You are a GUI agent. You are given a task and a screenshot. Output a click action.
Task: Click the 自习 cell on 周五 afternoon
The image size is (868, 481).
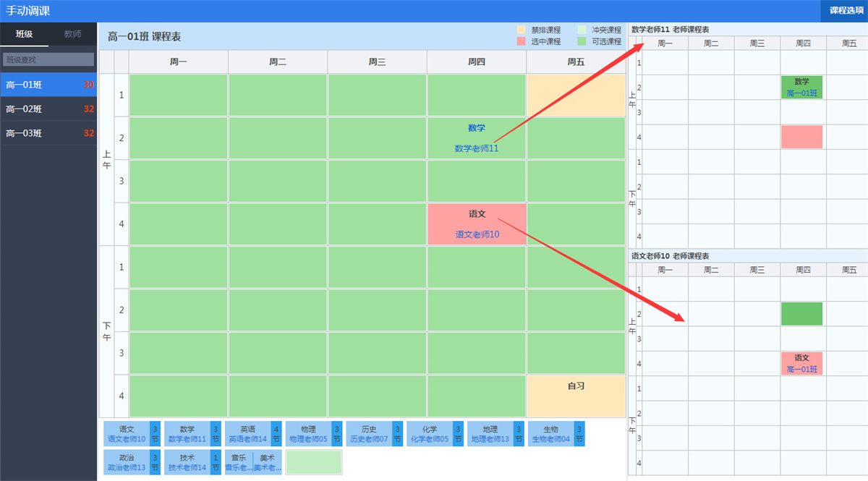[x=576, y=396]
